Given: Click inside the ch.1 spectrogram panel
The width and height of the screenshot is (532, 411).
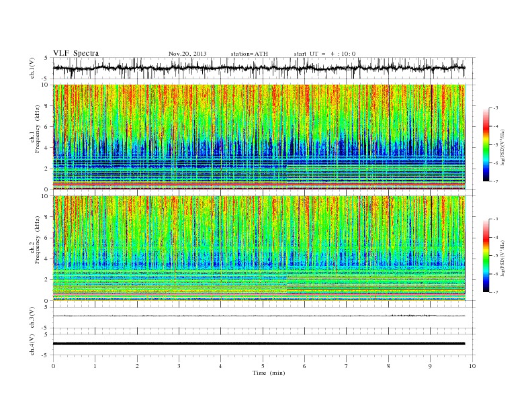Looking at the screenshot, I should tap(259, 137).
